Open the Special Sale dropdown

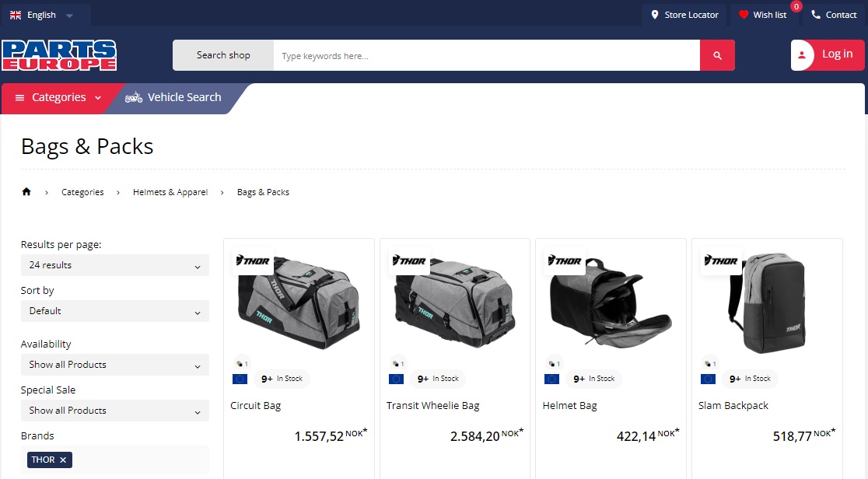click(x=115, y=411)
